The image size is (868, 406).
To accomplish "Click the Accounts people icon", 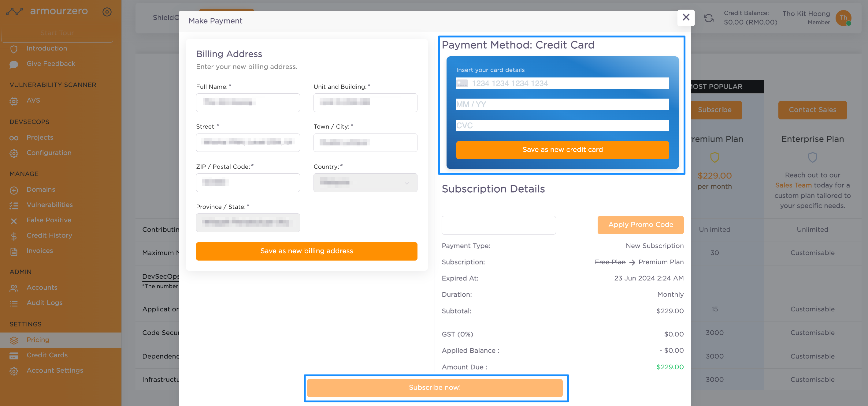I will click(x=14, y=288).
